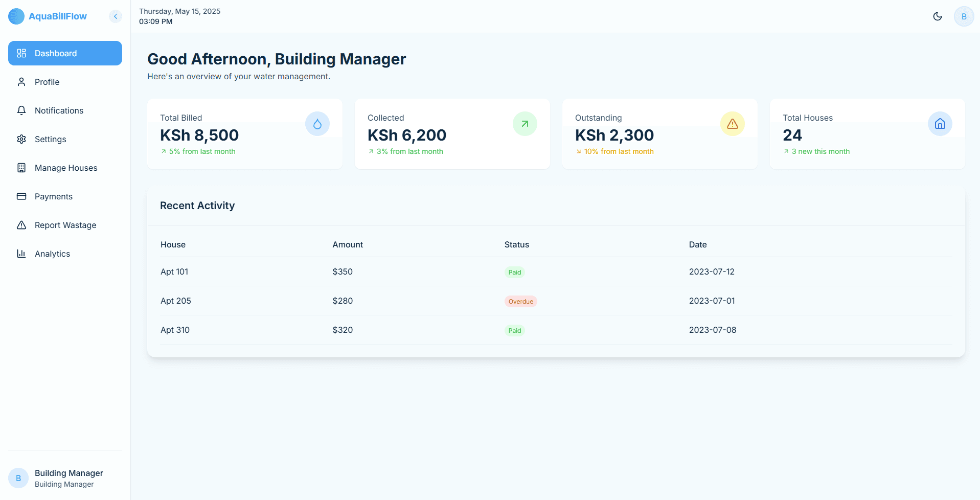Click the water droplet icon on Total Billed

coord(317,124)
